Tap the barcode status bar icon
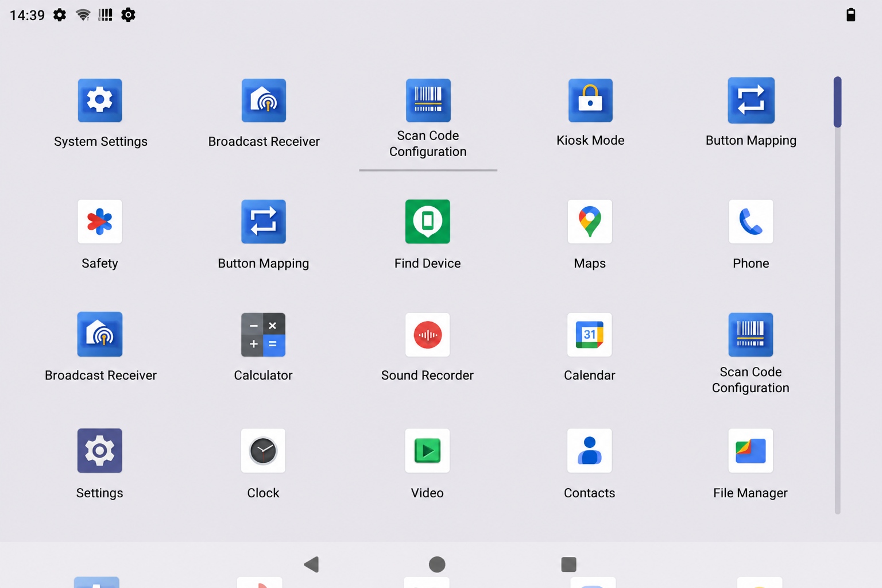This screenshot has height=588, width=882. click(x=105, y=15)
